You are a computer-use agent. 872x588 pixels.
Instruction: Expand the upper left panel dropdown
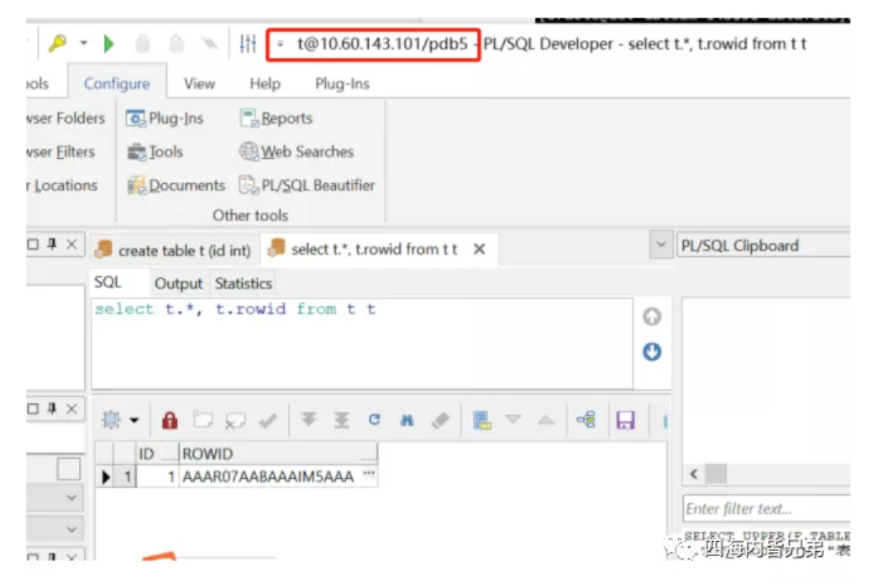tap(71, 497)
